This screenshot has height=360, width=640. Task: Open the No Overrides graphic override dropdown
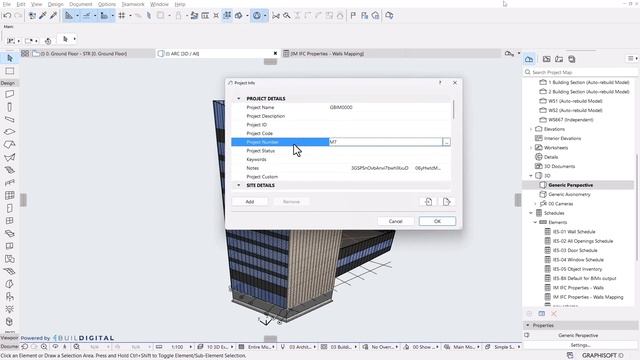[381, 347]
